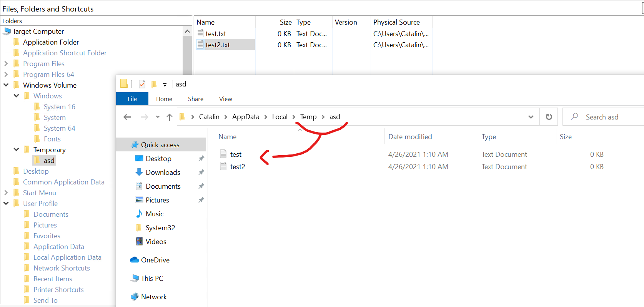
Task: Select the Printer Shortcuts folder
Action: click(x=58, y=290)
